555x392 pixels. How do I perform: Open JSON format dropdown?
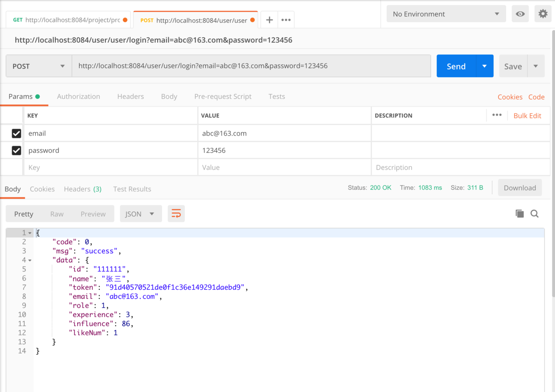[140, 214]
